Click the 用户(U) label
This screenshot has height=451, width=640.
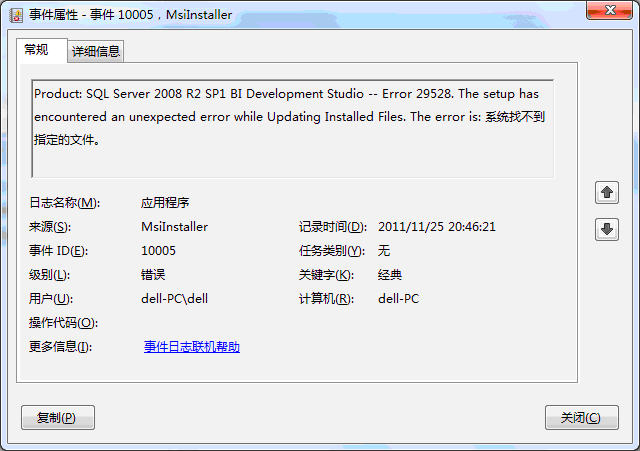(x=51, y=299)
